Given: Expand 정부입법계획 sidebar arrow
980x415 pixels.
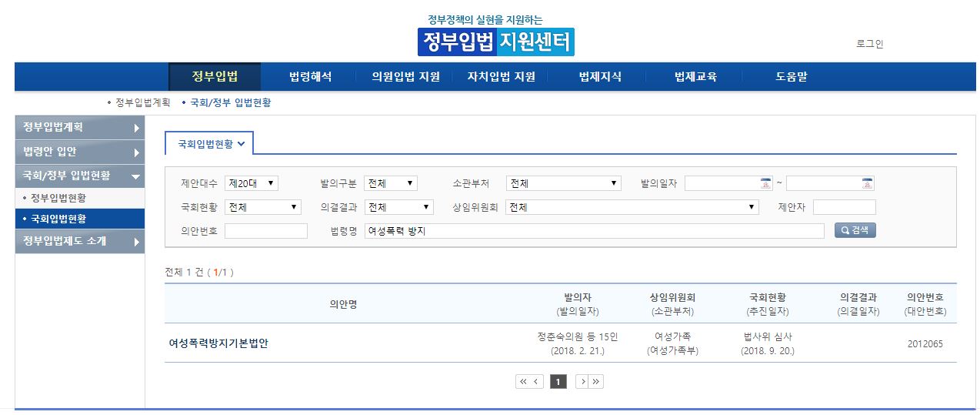Looking at the screenshot, I should tap(136, 128).
